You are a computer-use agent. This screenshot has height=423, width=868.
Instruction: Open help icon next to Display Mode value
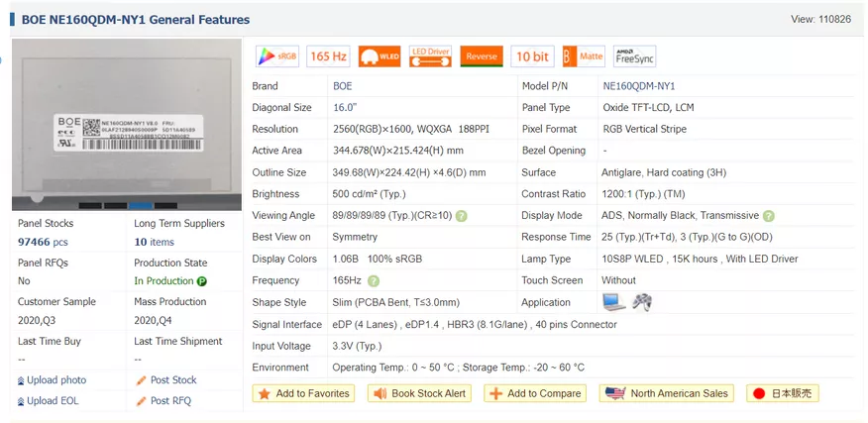[769, 216]
